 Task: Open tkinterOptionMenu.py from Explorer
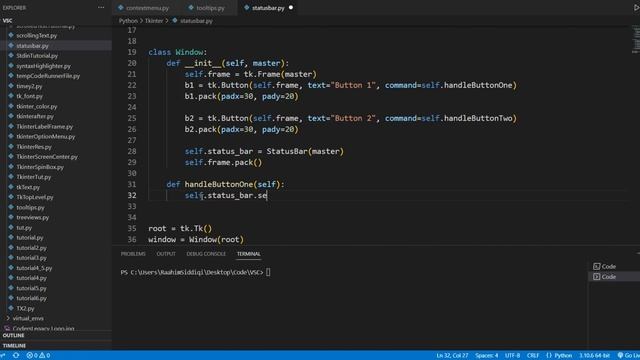tap(45, 136)
